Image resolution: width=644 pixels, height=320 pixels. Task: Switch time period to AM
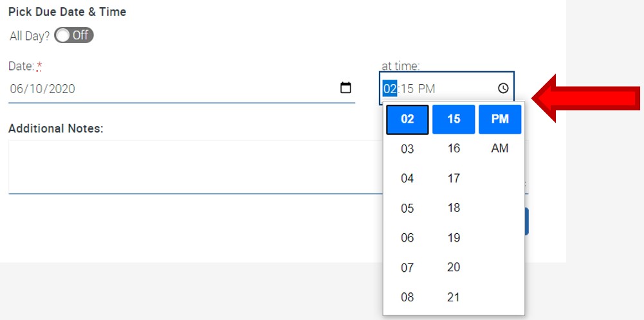click(x=500, y=148)
